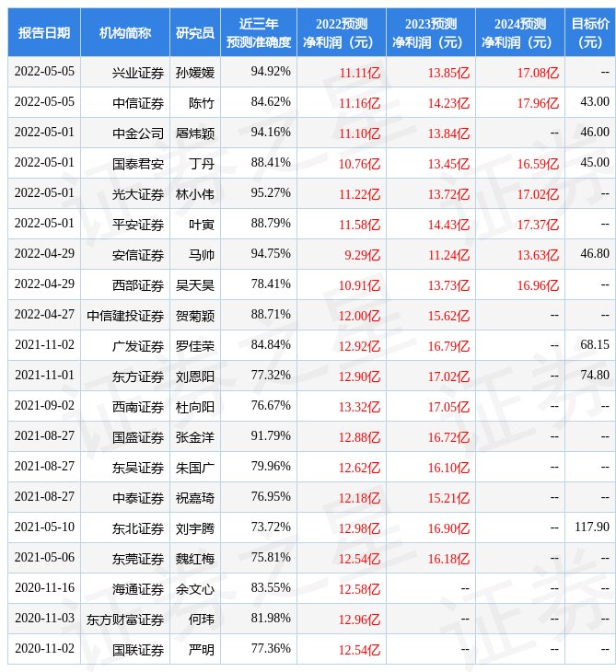616x672 pixels.
Task: Click researcher name 刘宇腾
Action: (195, 529)
